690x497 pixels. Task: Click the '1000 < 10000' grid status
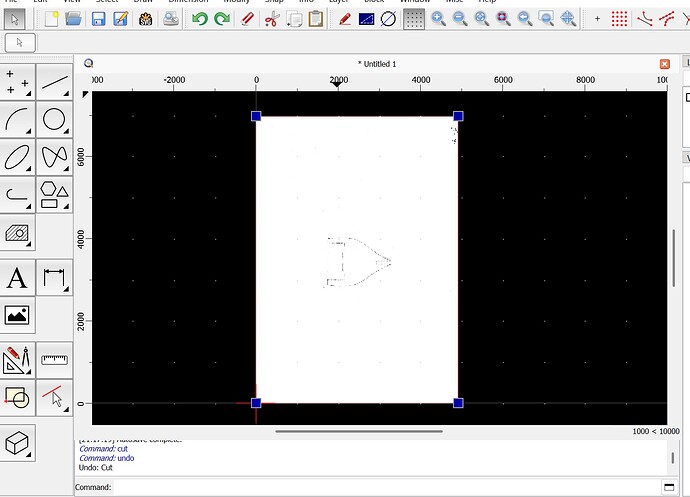point(656,431)
